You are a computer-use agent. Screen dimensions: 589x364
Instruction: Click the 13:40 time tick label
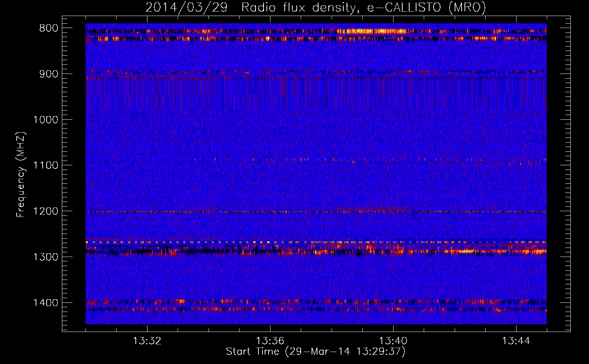pyautogui.click(x=393, y=341)
